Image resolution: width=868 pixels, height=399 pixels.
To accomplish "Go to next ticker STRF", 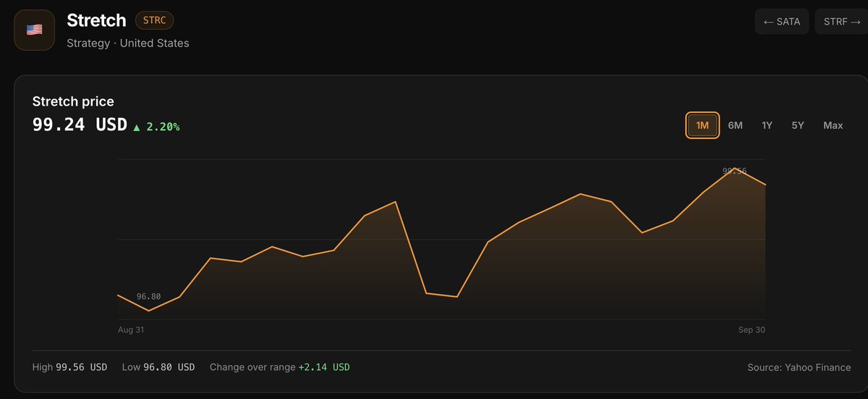I will click(x=841, y=22).
